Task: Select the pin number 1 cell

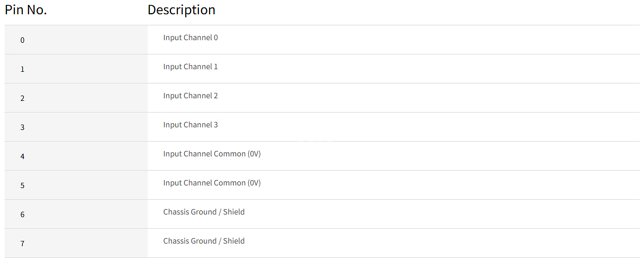Action: 76,69
